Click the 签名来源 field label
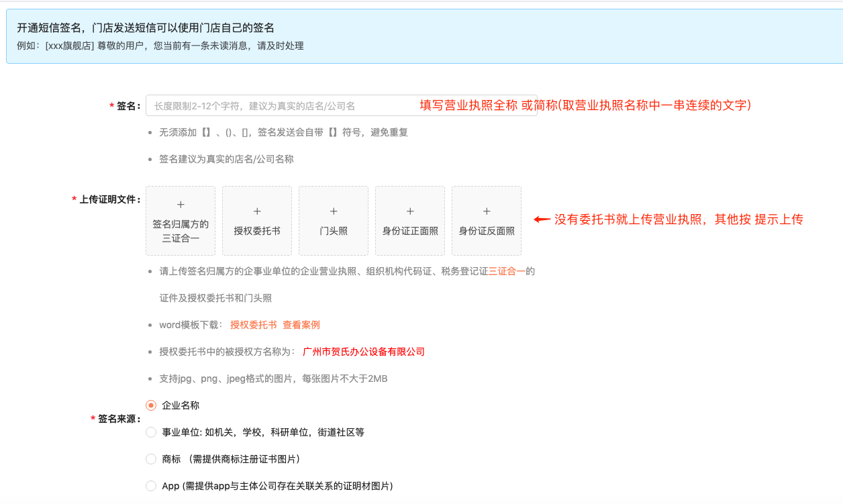This screenshot has height=504, width=843. [119, 419]
